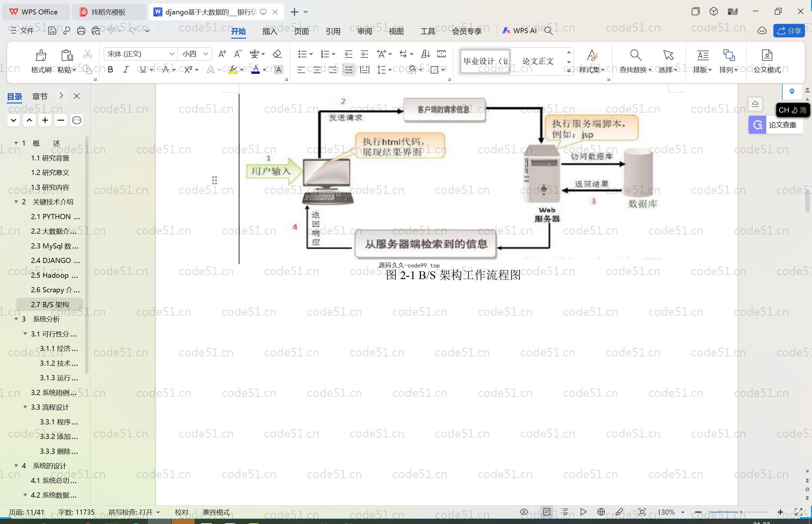This screenshot has height=524, width=812.
Task: Click the Increase Indent icon
Action: pyautogui.click(x=364, y=54)
